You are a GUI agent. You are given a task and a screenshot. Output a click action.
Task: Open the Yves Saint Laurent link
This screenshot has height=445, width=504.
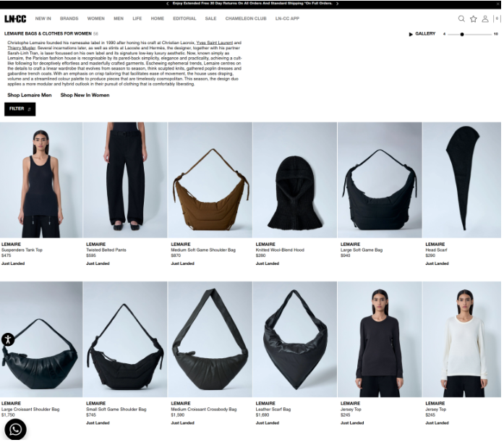pos(214,43)
